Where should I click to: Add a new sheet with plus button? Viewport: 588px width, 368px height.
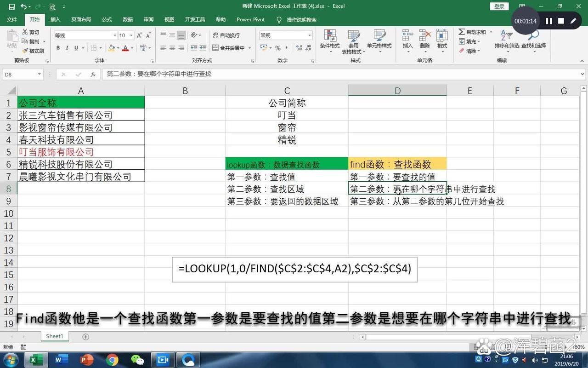[x=85, y=337]
